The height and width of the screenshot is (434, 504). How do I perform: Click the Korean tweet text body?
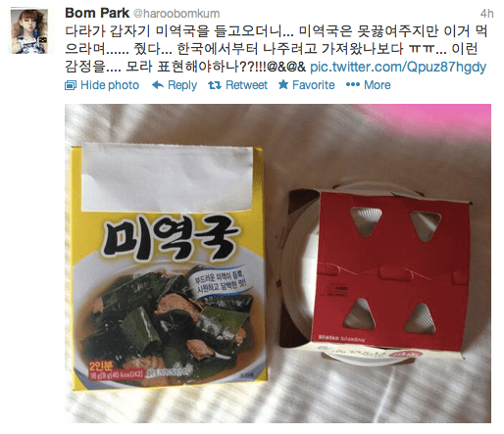tap(277, 49)
